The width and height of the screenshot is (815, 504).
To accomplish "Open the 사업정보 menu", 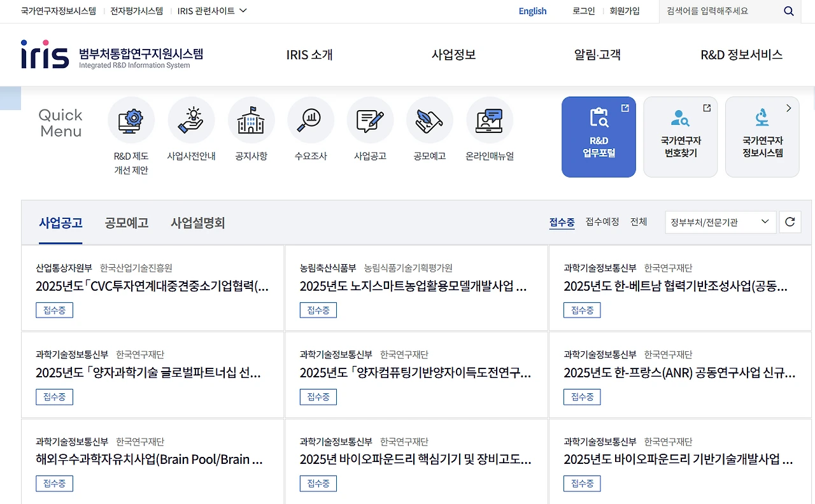I will click(453, 55).
